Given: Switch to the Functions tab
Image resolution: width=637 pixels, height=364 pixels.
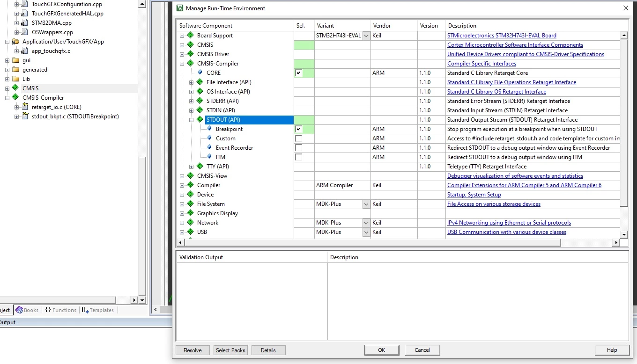Looking at the screenshot, I should tap(61, 310).
